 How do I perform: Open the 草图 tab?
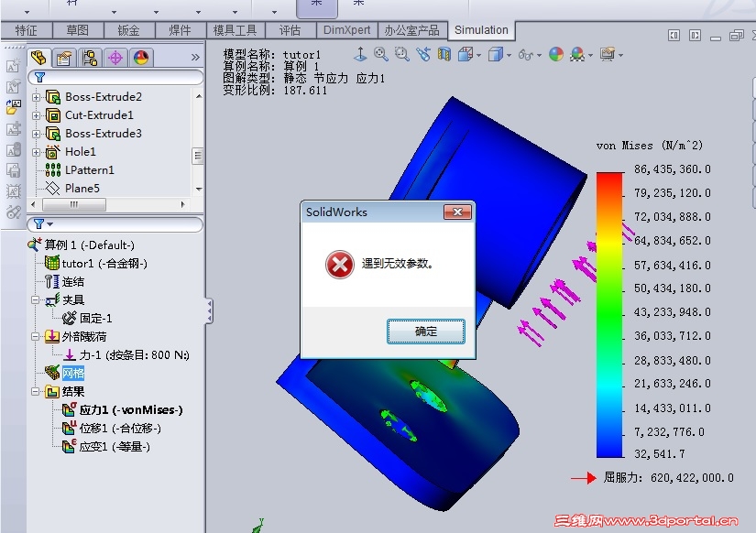[78, 30]
